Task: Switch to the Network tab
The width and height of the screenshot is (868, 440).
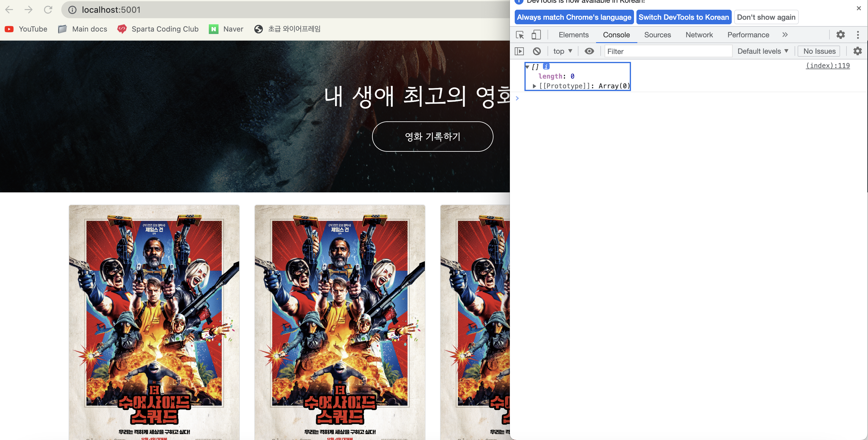Action: tap(699, 35)
